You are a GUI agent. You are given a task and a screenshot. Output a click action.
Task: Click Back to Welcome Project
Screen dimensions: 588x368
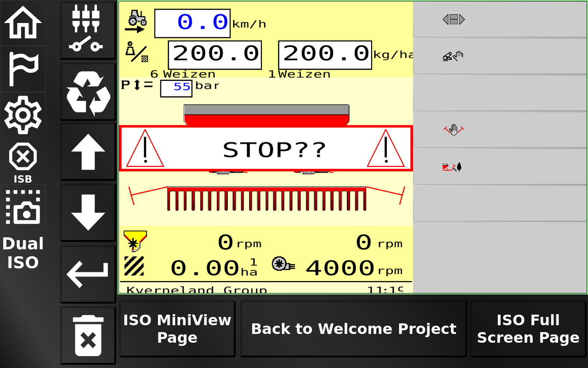(x=353, y=328)
